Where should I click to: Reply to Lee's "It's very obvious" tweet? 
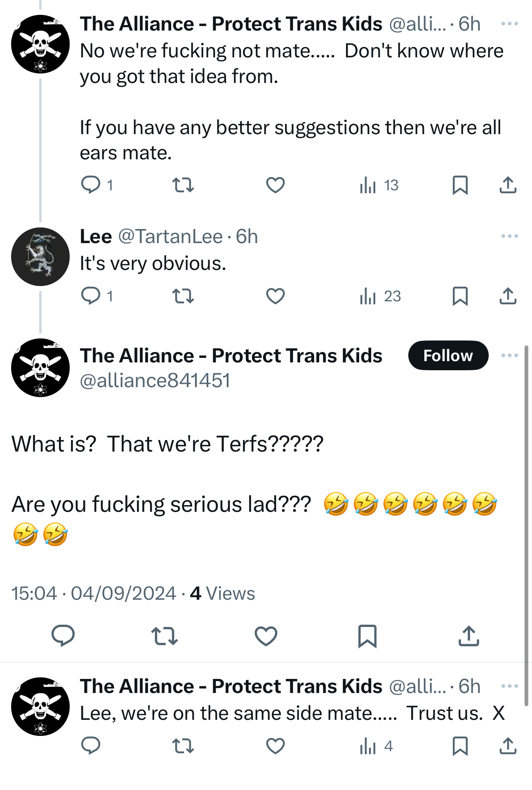(91, 296)
